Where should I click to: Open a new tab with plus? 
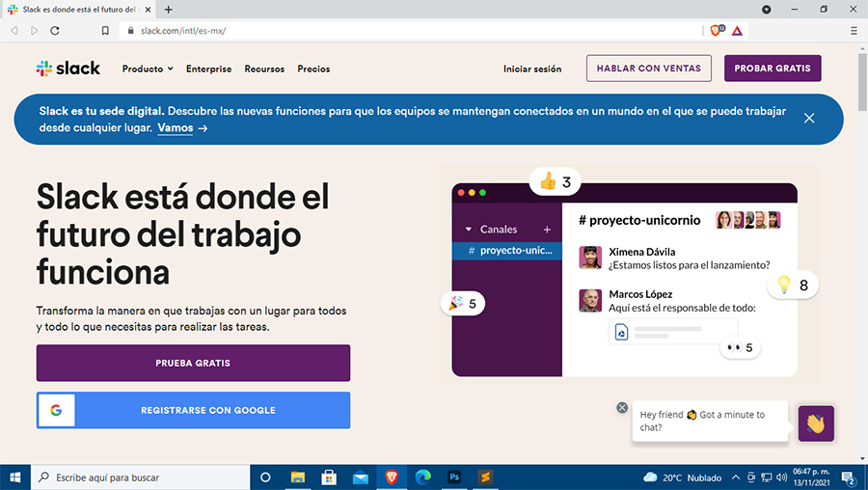tap(168, 10)
